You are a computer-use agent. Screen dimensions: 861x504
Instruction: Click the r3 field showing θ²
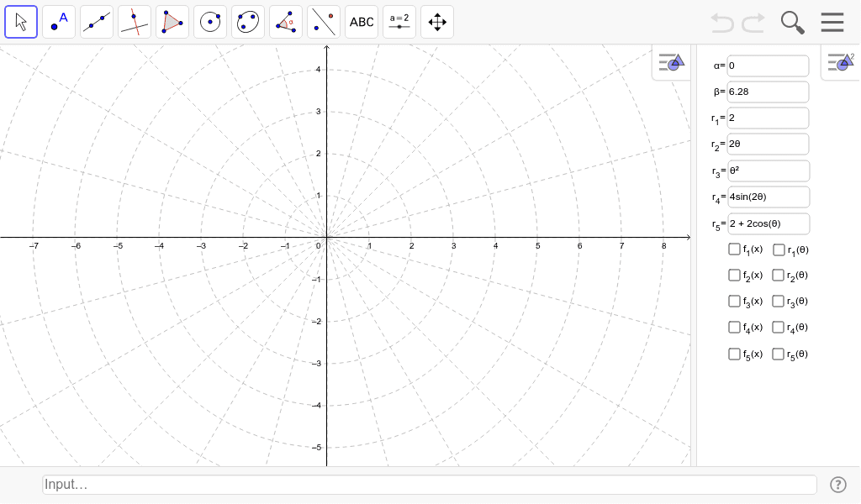point(769,171)
